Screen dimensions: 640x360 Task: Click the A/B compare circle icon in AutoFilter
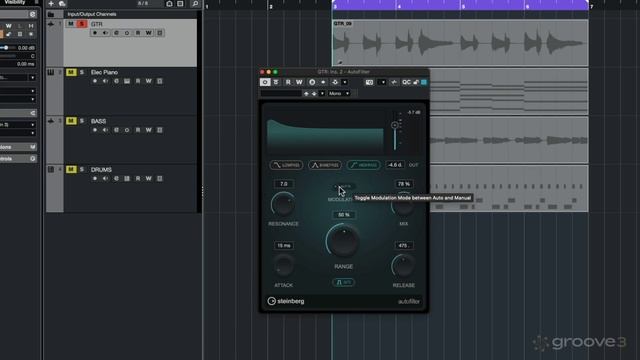tap(312, 82)
